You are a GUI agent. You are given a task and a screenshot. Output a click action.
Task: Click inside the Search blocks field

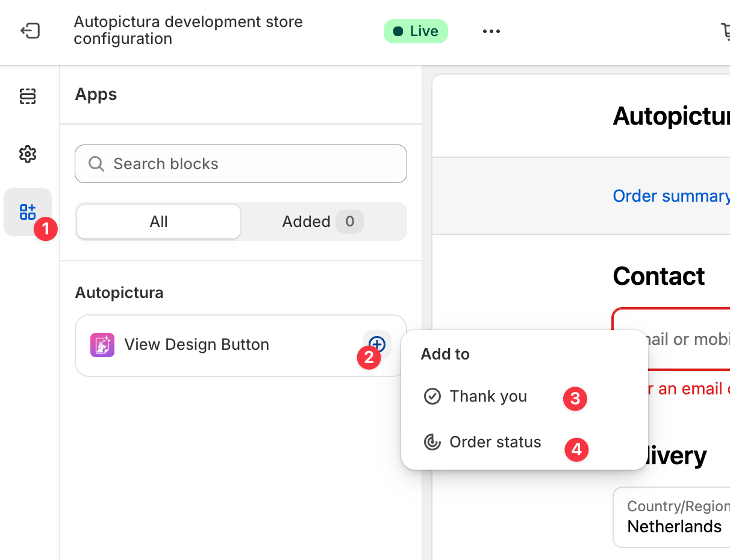[x=241, y=163]
